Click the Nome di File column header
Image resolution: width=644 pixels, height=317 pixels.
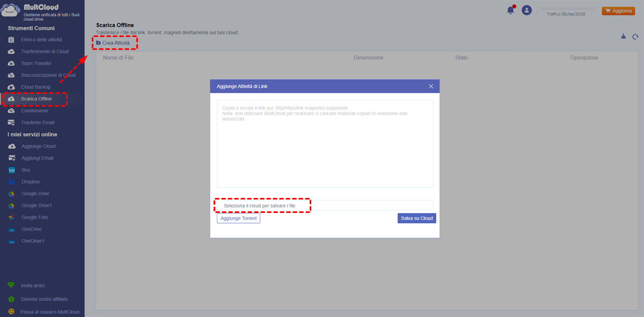pos(118,57)
